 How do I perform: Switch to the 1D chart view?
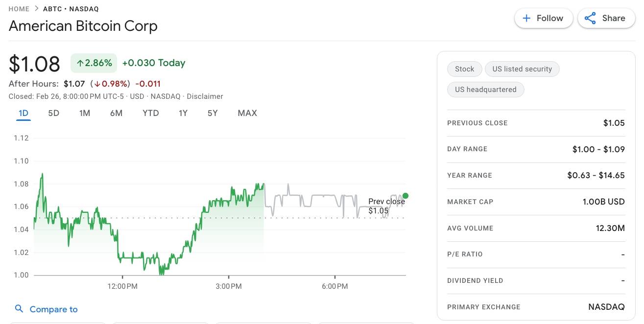[x=23, y=113]
